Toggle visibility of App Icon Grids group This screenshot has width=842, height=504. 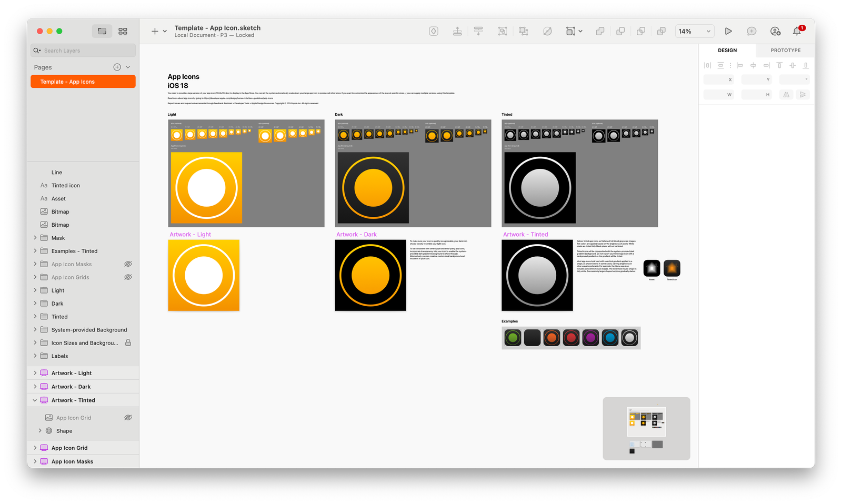tap(128, 277)
